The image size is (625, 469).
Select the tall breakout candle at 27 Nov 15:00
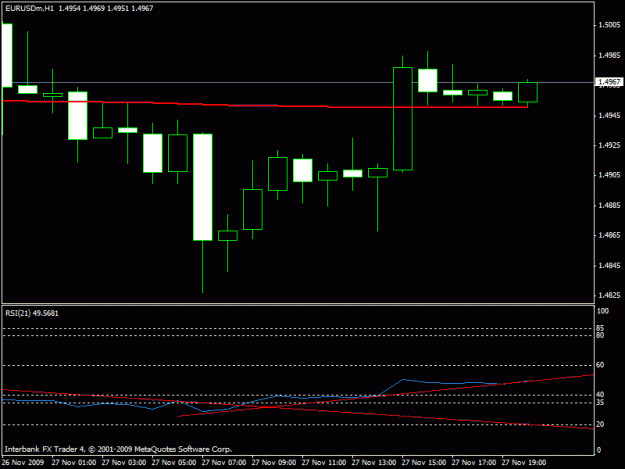[x=403, y=119]
